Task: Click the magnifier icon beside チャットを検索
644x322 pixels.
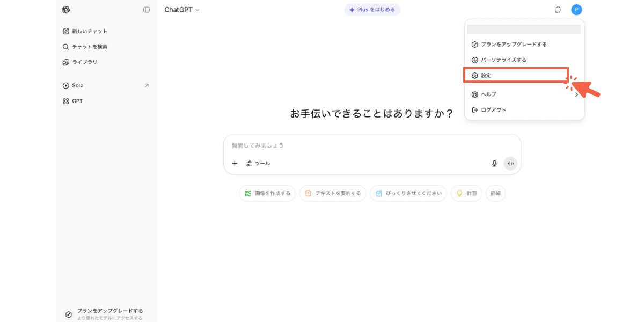Action: (66, 47)
